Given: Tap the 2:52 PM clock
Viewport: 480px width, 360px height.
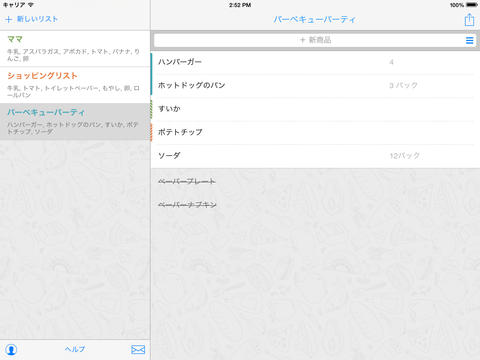Looking at the screenshot, I should 240,5.
